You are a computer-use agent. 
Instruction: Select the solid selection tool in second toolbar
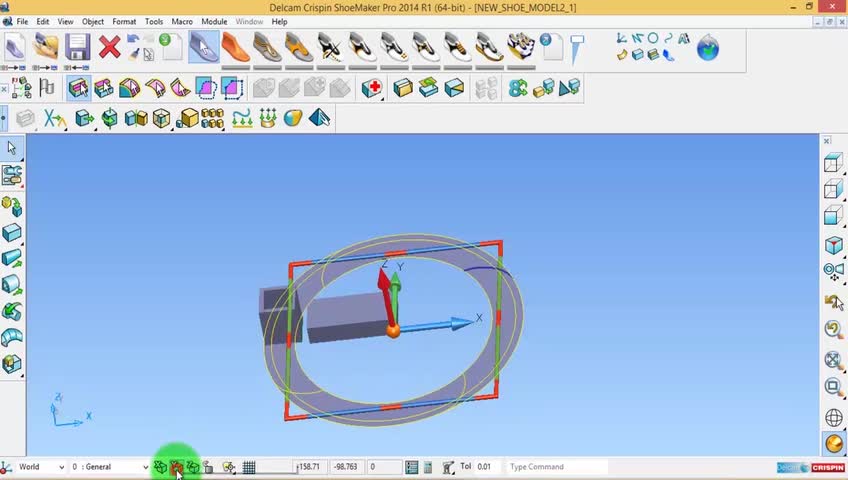coord(79,88)
